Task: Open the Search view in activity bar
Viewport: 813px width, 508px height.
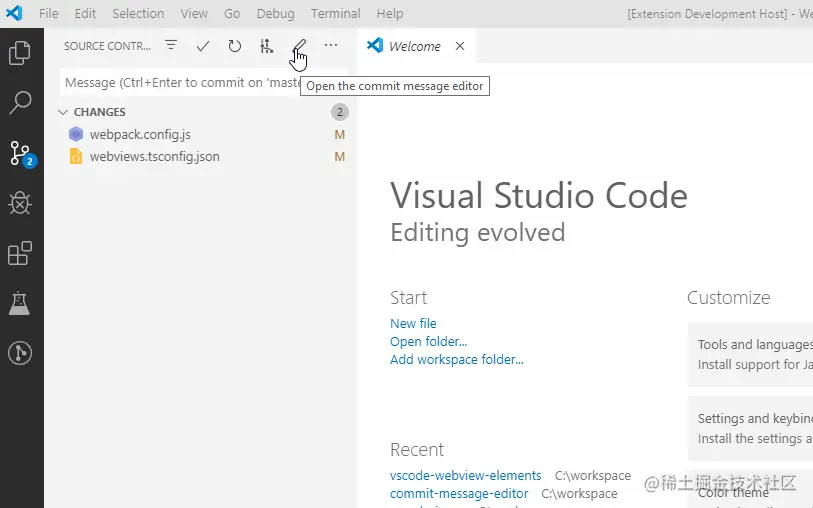Action: [x=20, y=102]
